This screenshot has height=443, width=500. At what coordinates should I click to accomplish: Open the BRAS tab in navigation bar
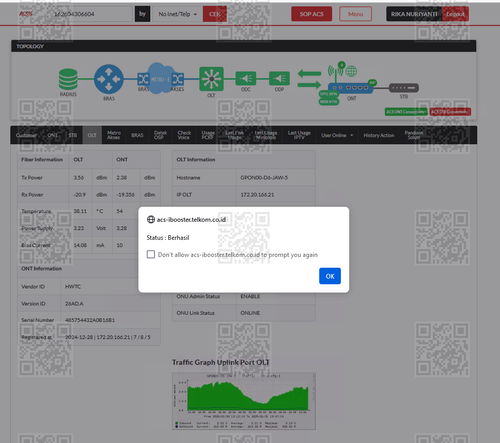pyautogui.click(x=137, y=135)
